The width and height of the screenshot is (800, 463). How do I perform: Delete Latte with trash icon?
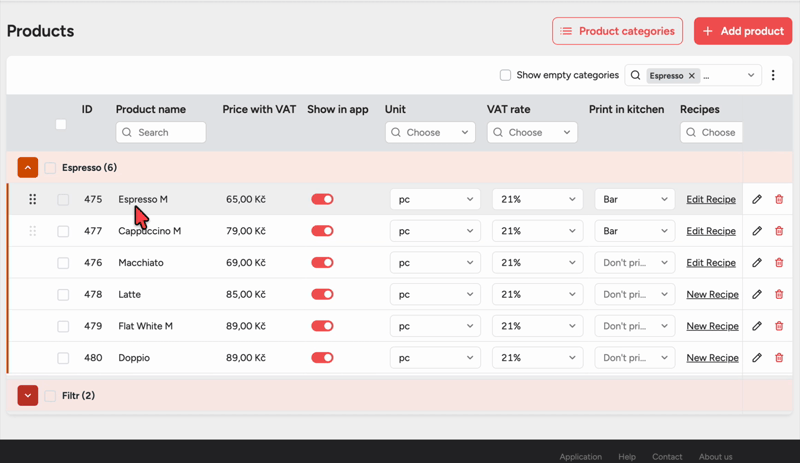point(779,294)
